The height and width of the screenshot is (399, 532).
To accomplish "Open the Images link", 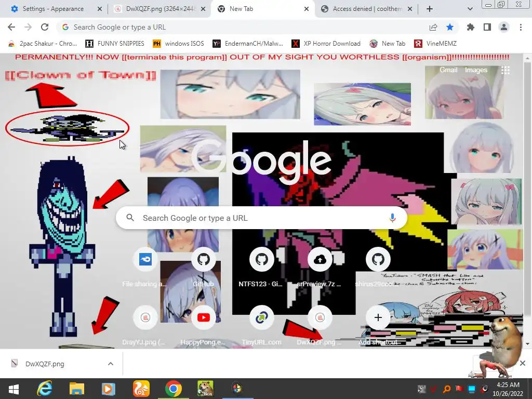I will tap(476, 70).
